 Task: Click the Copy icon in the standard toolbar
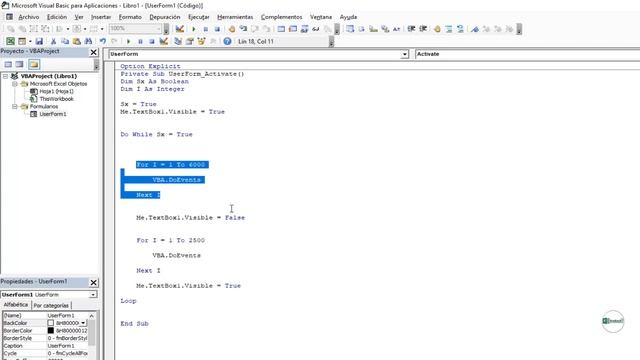[65, 41]
